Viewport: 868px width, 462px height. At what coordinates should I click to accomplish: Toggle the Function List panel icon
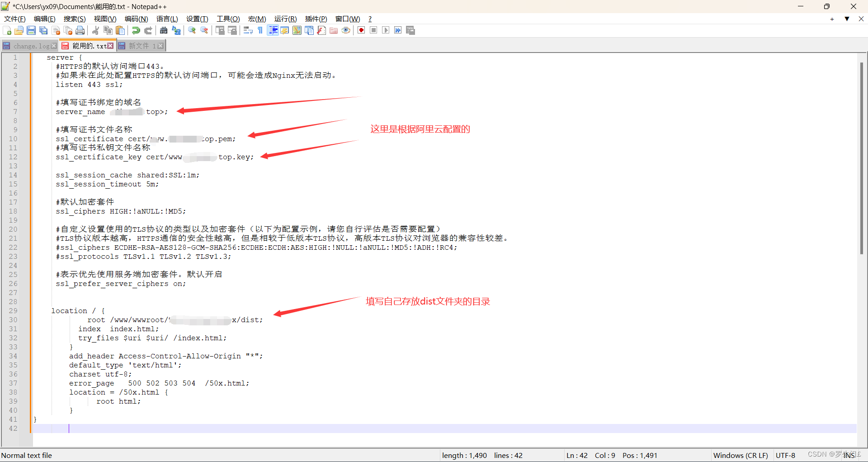321,30
